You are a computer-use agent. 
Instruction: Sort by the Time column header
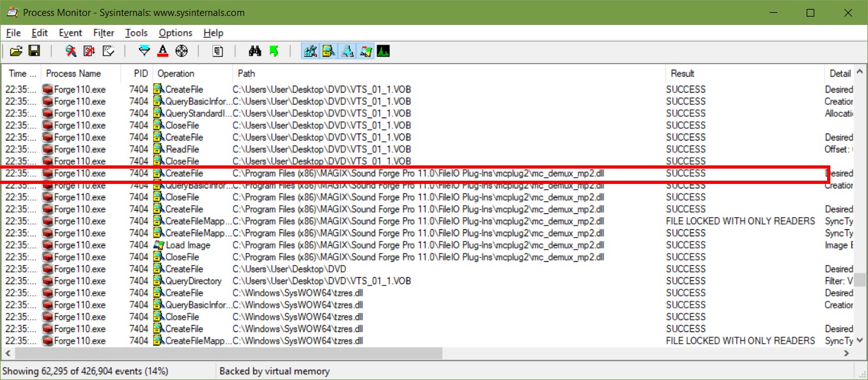pos(21,73)
